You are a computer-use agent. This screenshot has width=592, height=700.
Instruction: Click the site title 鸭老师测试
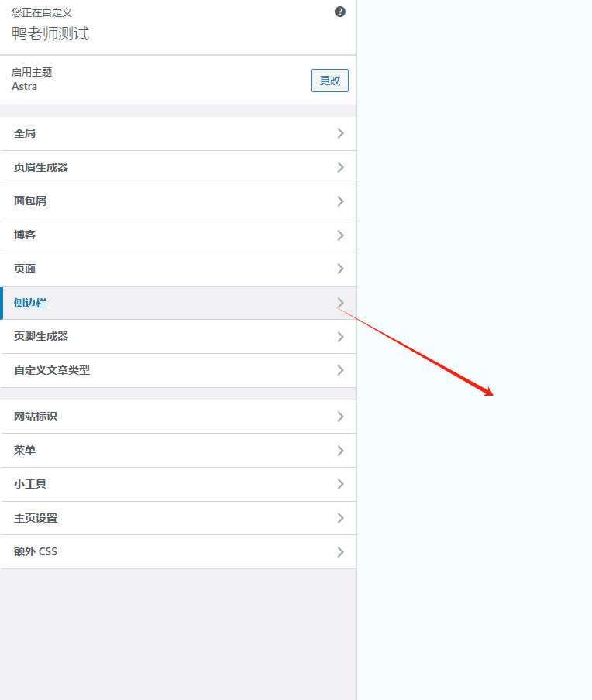50,33
